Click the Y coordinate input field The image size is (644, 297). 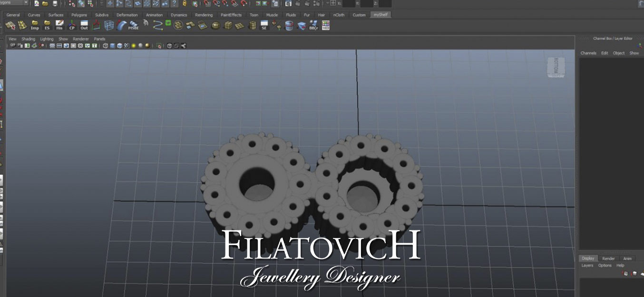(x=367, y=3)
